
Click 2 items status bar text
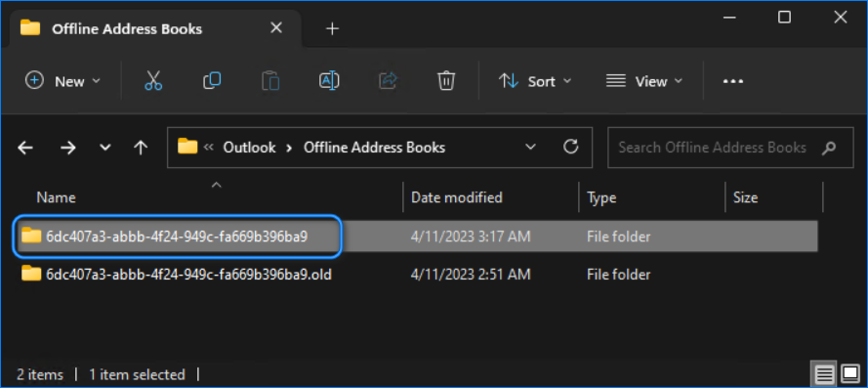40,374
